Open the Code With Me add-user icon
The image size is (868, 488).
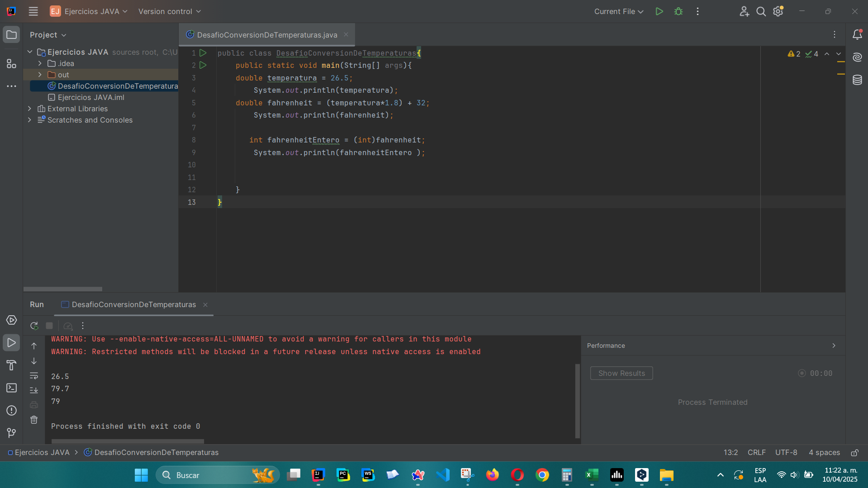pos(744,11)
